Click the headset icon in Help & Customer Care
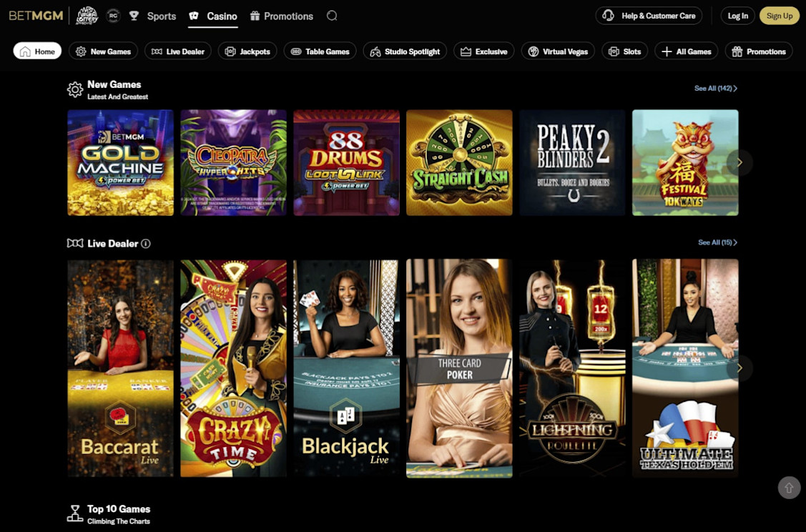Screen dimensions: 806x532 point(608,16)
